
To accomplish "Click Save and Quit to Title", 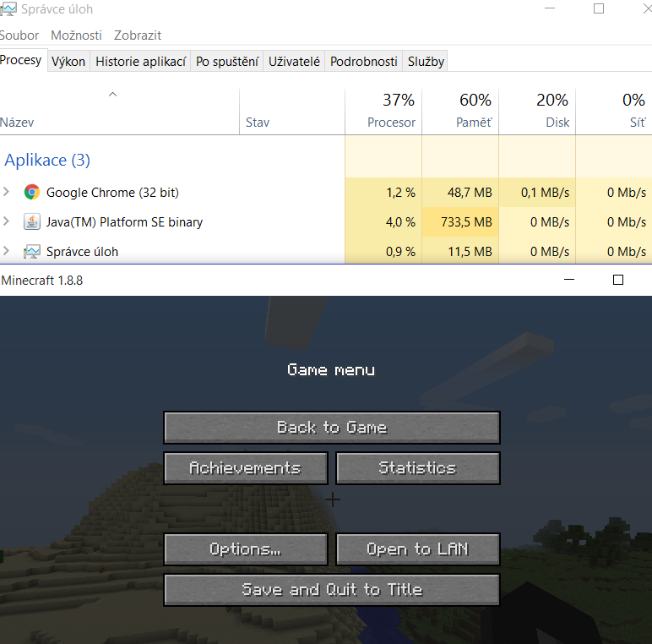I will coord(332,590).
